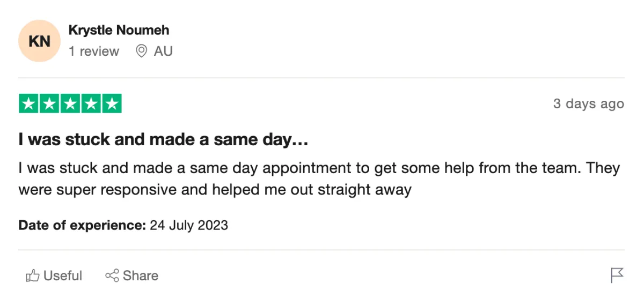
Task: Click the first green star in the rating
Action: click(29, 103)
